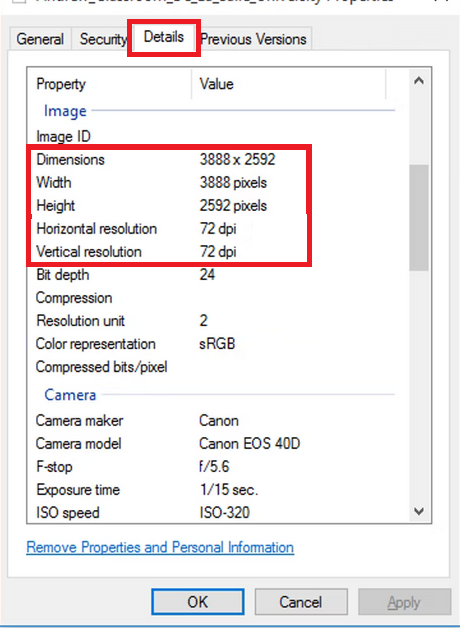Click the Apply button

coord(404,602)
